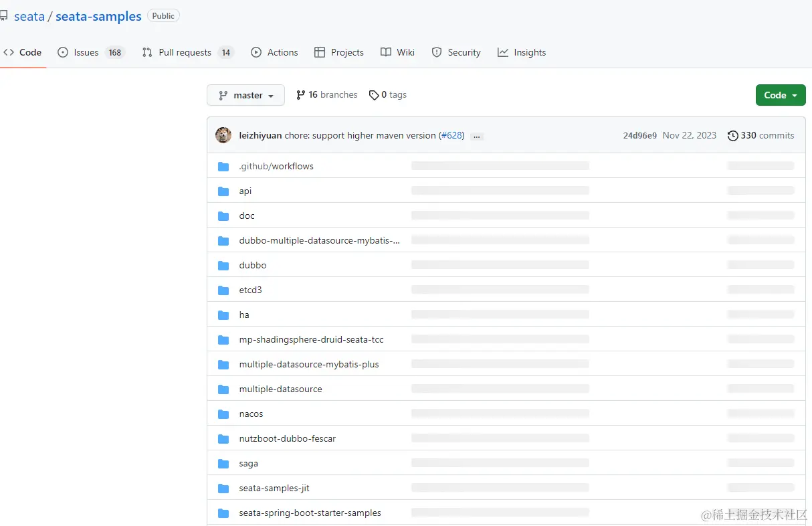The height and width of the screenshot is (526, 812).
Task: Switch to the Code tab
Action: [x=23, y=52]
